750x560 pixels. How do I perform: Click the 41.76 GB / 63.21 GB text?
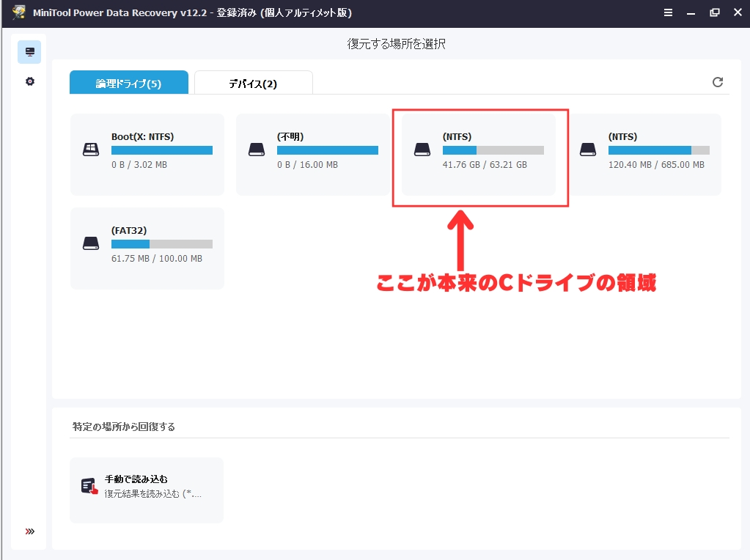pyautogui.click(x=485, y=164)
